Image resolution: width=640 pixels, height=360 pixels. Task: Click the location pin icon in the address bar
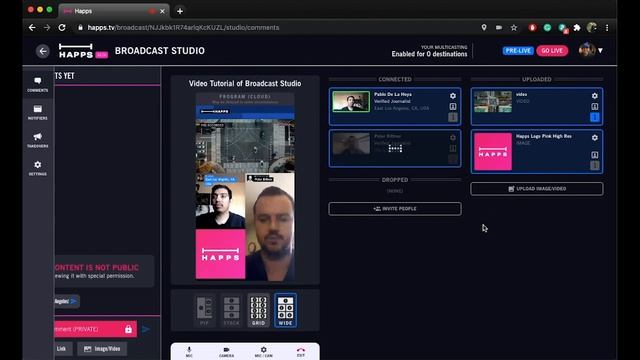pyautogui.click(x=484, y=27)
